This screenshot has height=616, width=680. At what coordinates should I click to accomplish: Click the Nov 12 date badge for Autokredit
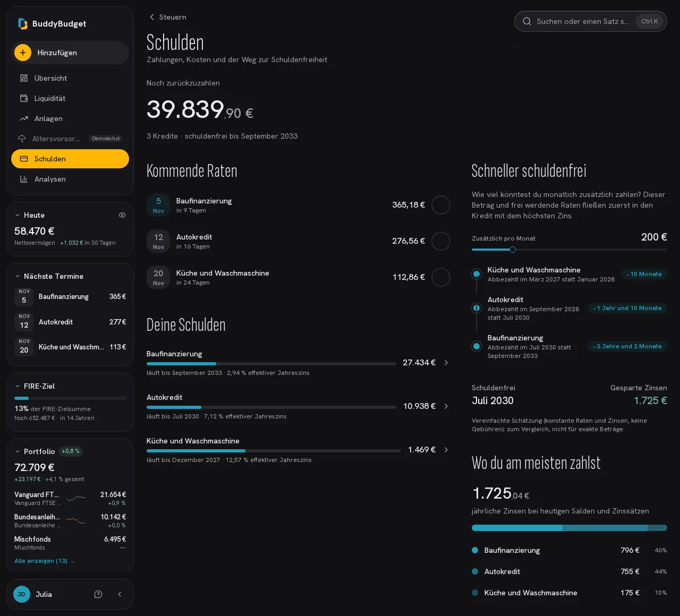pyautogui.click(x=158, y=241)
